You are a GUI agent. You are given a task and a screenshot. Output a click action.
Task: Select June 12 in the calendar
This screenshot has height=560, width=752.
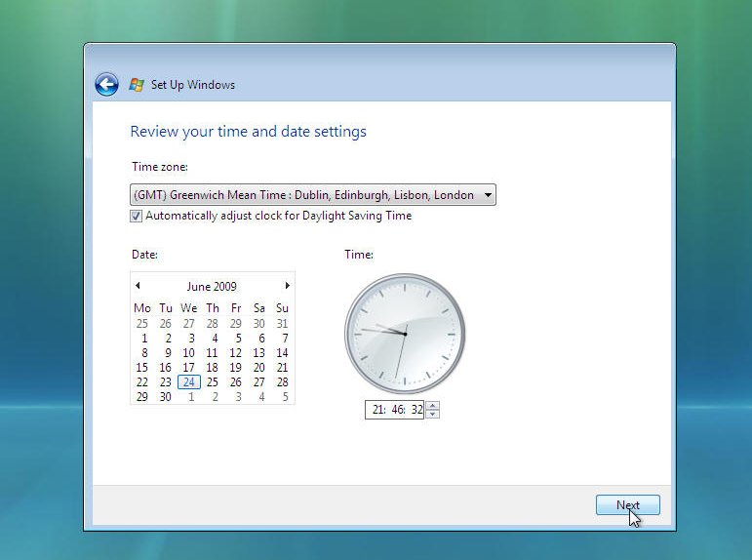click(235, 353)
